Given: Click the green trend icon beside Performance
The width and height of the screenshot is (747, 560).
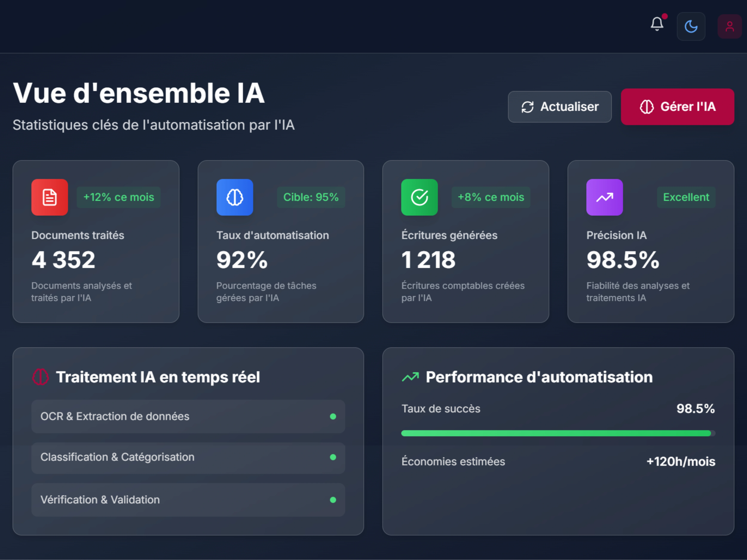Looking at the screenshot, I should click(410, 377).
